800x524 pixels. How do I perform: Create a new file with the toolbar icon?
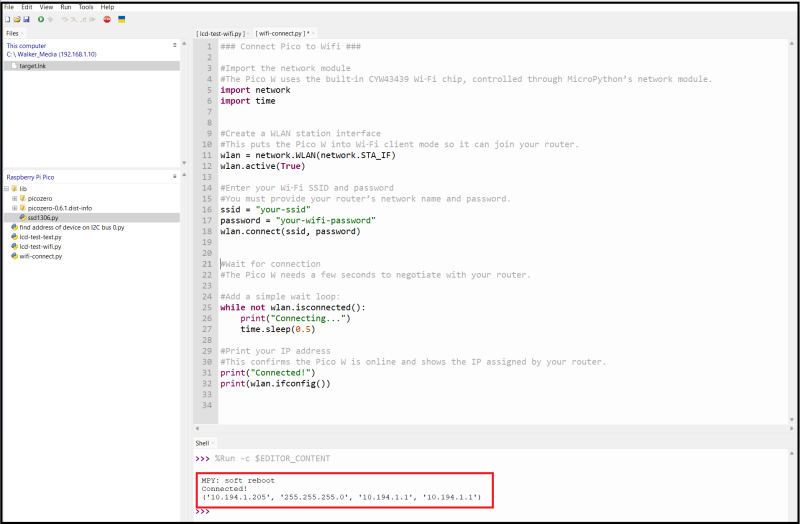click(8, 19)
